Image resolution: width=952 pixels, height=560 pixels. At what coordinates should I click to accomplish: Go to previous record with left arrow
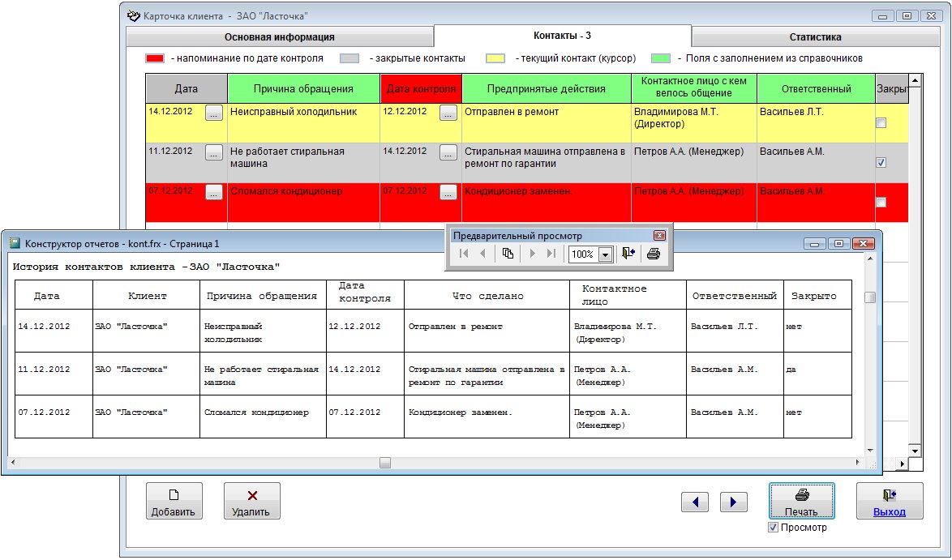(x=695, y=502)
